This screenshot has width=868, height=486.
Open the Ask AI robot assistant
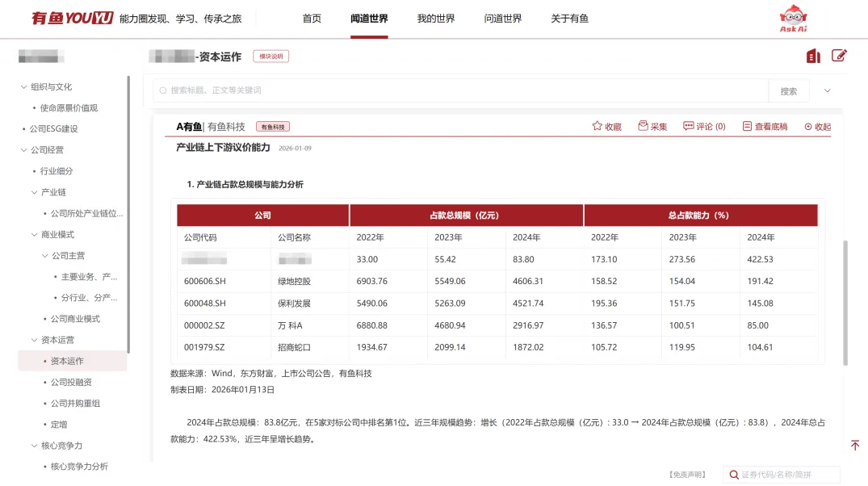click(793, 19)
